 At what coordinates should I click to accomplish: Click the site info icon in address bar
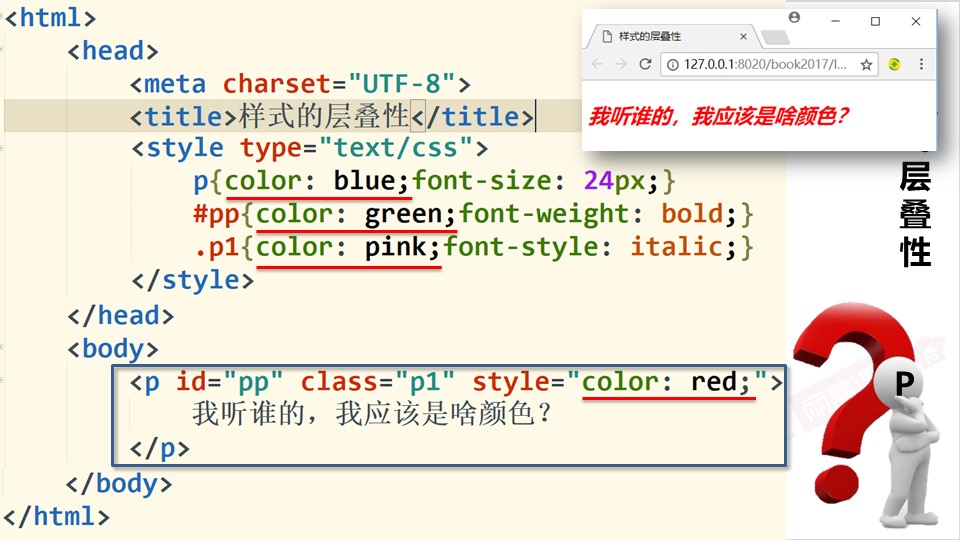[x=672, y=64]
